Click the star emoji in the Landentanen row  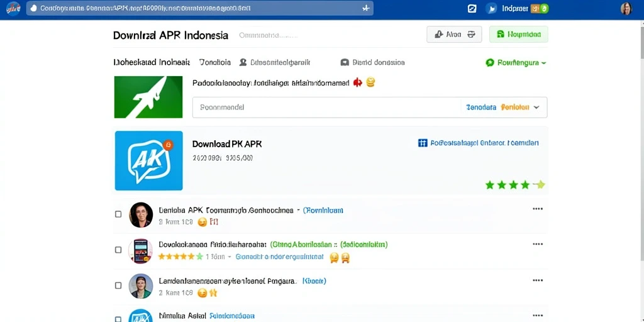click(x=213, y=293)
